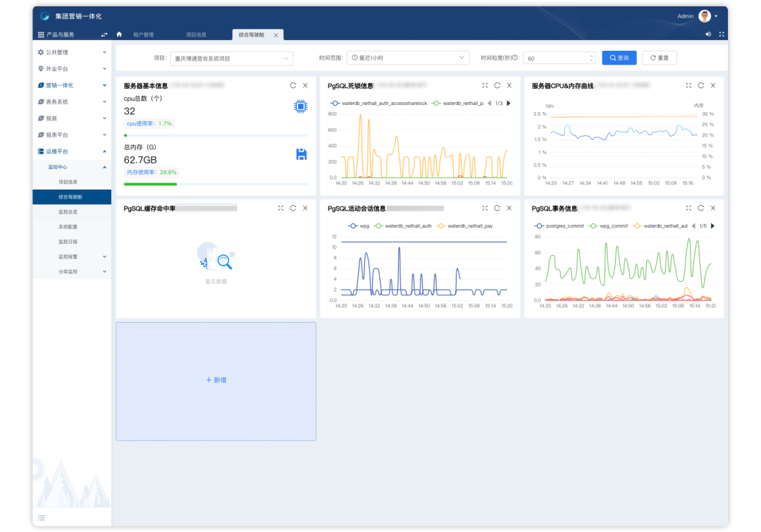Expand the 公共管理 sidebar menu
Screen dimensions: 761x532
(x=72, y=52)
